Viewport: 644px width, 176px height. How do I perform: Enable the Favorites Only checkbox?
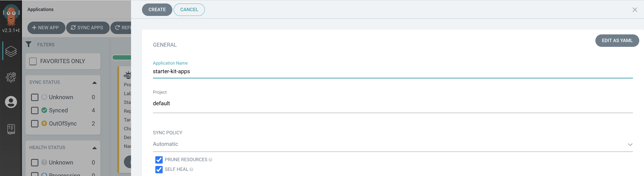click(x=33, y=61)
